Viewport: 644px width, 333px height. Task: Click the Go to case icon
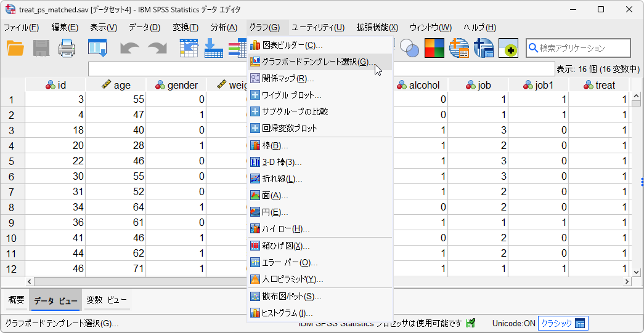(x=189, y=48)
